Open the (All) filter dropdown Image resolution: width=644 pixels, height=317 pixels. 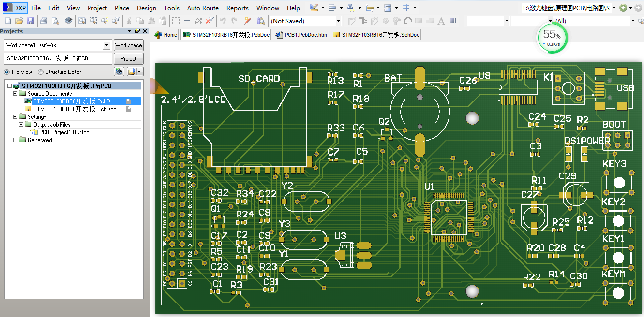pyautogui.click(x=632, y=21)
